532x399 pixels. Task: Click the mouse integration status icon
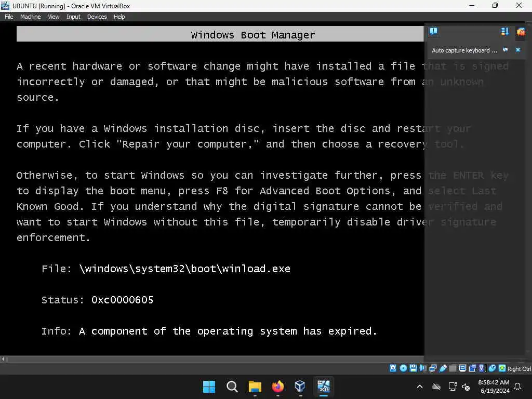tap(493, 368)
